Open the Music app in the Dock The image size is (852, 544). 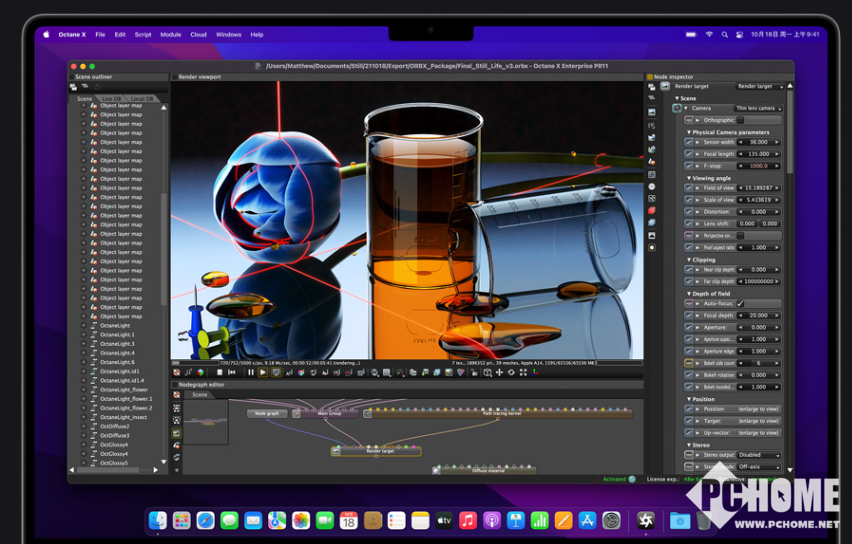[468, 520]
